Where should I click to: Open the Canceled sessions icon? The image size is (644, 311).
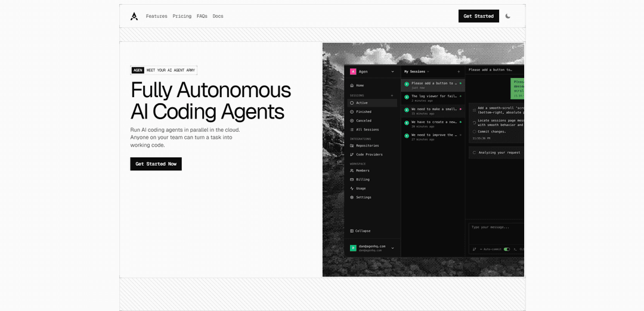point(352,121)
